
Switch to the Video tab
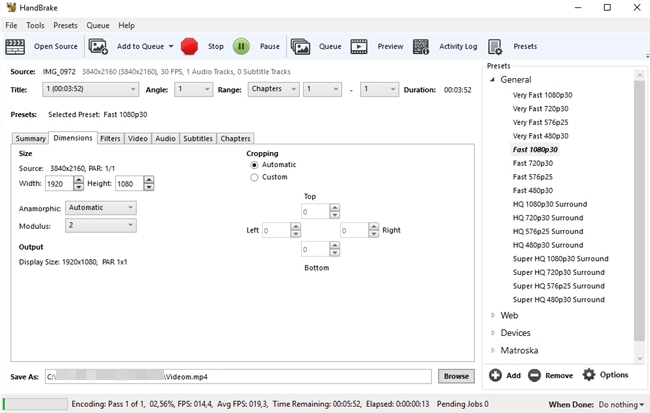pos(138,138)
